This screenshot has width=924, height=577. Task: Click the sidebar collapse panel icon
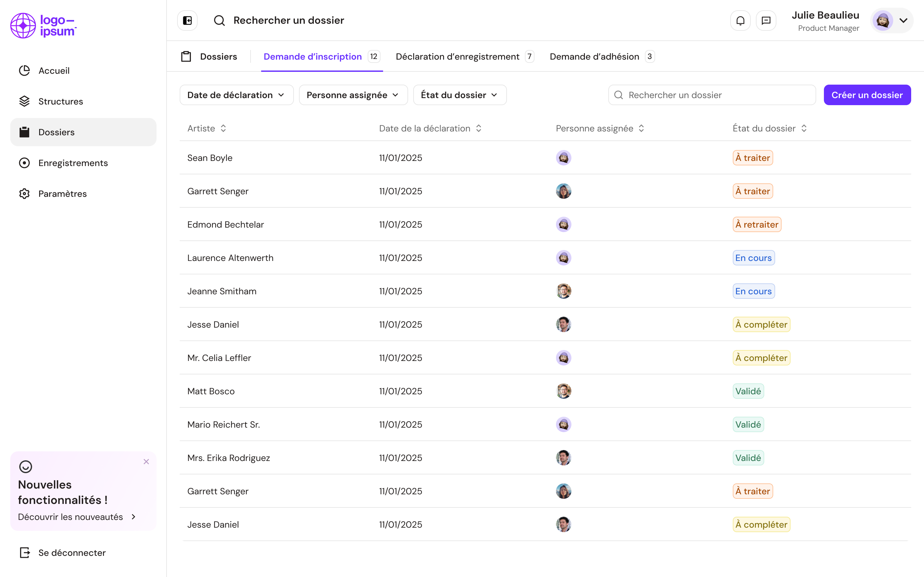(187, 20)
